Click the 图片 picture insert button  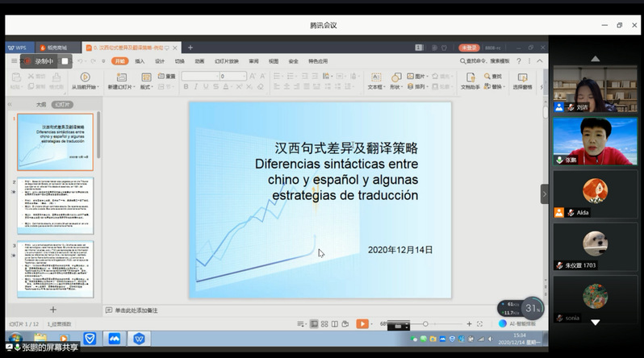coord(417,77)
